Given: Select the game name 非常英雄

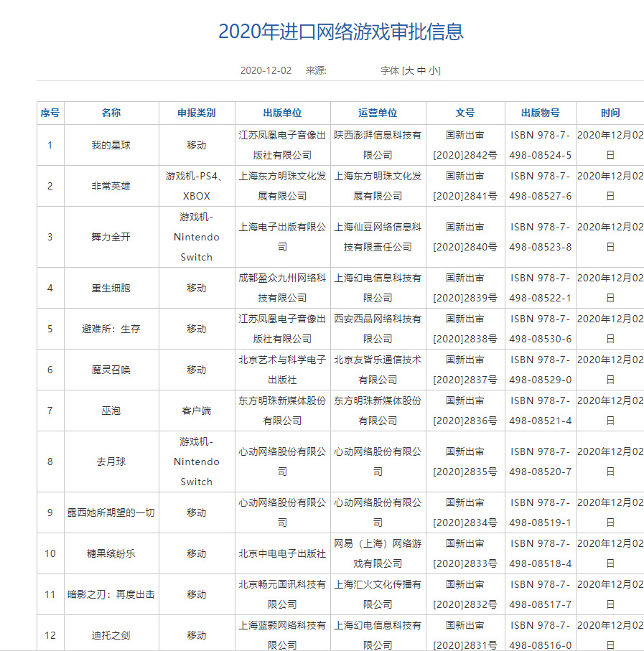Looking at the screenshot, I should point(111,186).
